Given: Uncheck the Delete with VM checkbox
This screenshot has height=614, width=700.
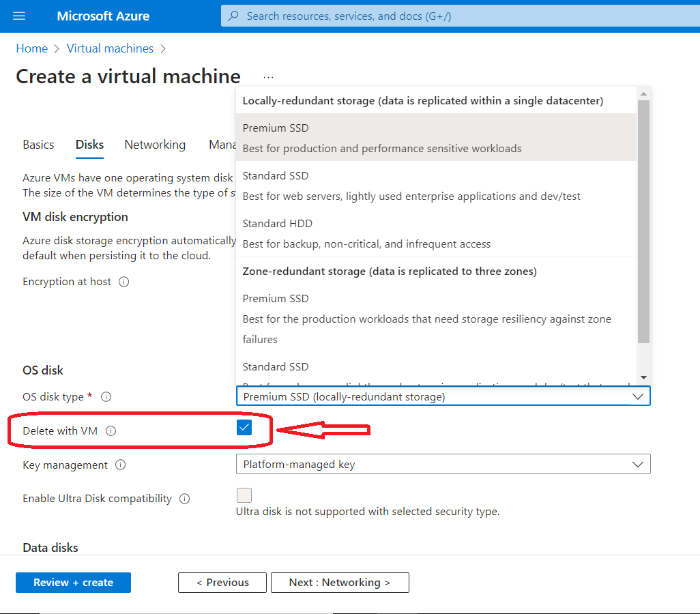Looking at the screenshot, I should [x=244, y=428].
